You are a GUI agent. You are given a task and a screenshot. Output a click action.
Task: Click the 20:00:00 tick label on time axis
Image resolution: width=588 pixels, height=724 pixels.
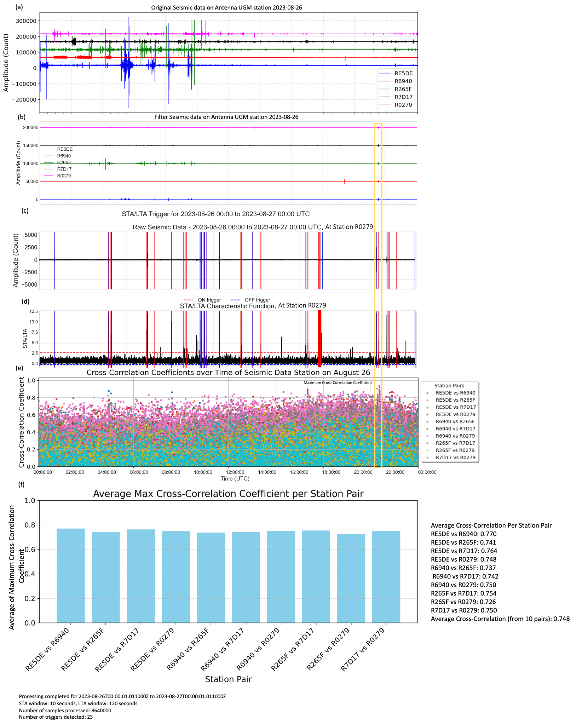363,472
